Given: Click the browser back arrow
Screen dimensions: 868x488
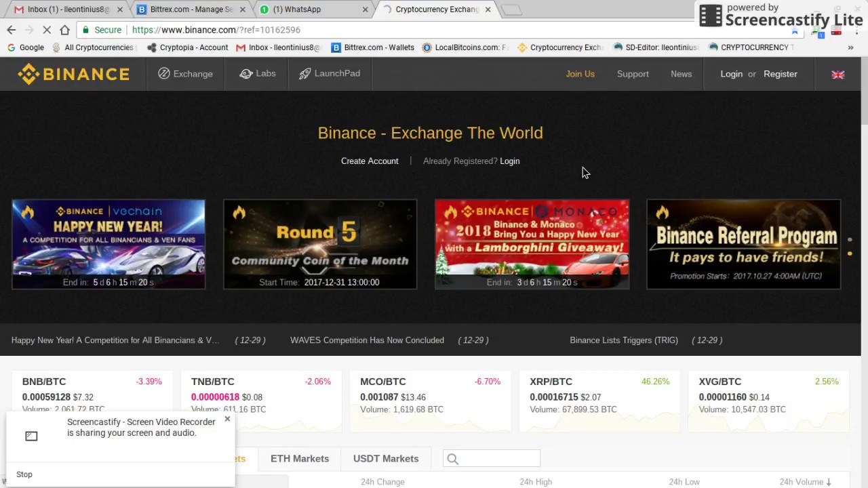Looking at the screenshot, I should 12,30.
